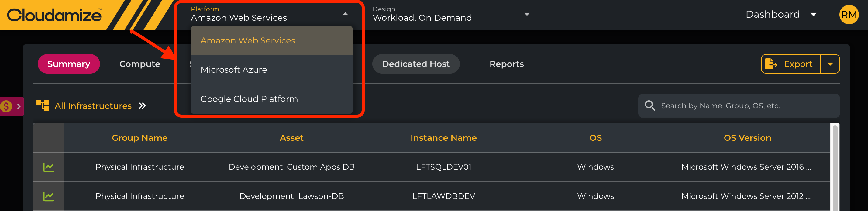
Task: Sort by OS Version column header
Action: (747, 138)
